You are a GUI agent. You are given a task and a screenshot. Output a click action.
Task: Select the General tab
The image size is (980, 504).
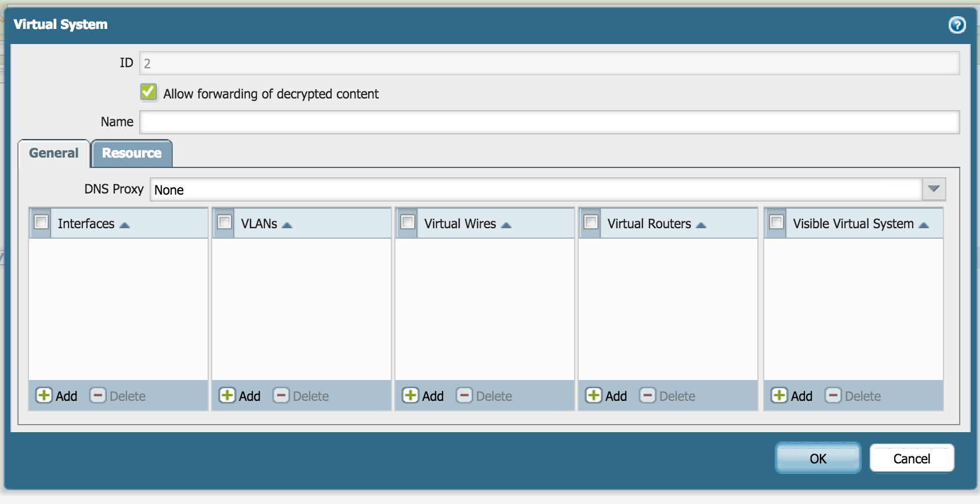click(54, 154)
